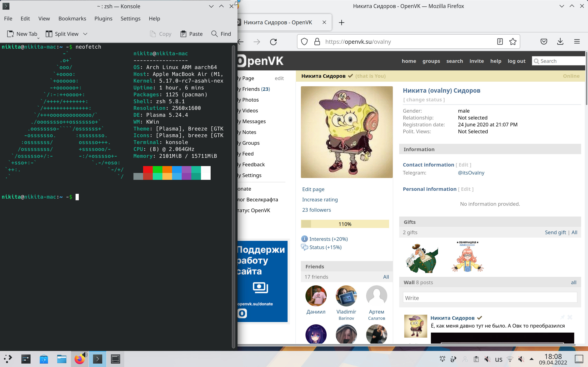
Task: Open the Bookmarks menu in Konsole
Action: point(72,19)
